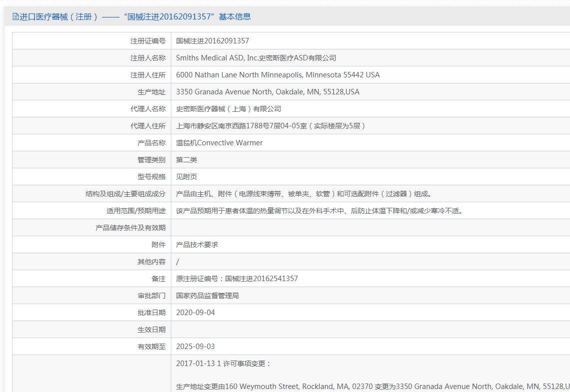This screenshot has height=392, width=570.
Task: Select the product name '温毯机Convective Warmer'
Action: coord(219,143)
